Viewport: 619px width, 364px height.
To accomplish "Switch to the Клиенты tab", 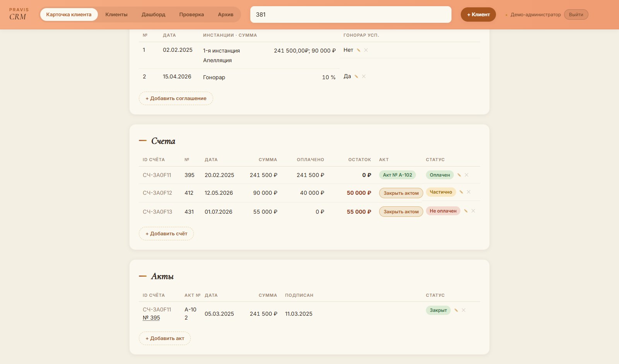I will (116, 15).
